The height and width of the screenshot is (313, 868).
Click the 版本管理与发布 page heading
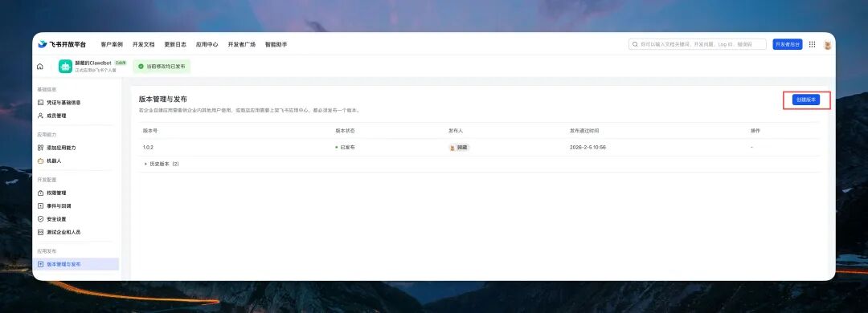click(162, 99)
